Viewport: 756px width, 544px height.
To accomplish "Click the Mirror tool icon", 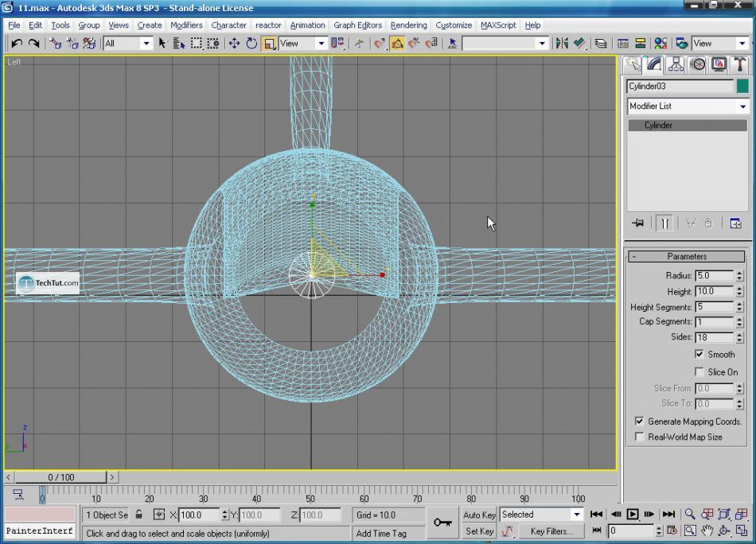I will 562,44.
